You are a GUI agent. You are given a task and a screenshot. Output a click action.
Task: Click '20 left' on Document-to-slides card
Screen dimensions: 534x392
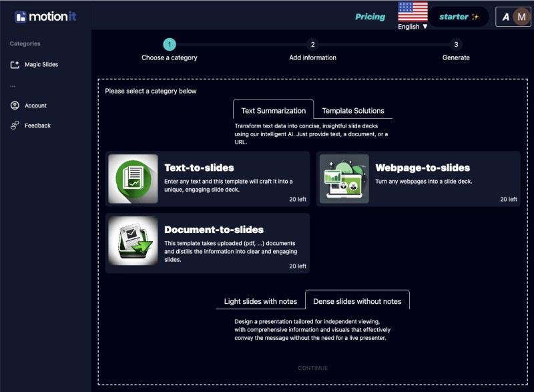[x=298, y=266]
